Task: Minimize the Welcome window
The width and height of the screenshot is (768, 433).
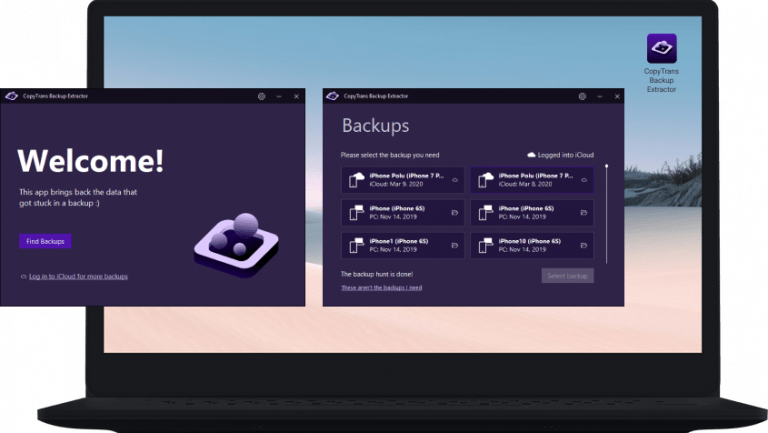Action: click(x=279, y=96)
